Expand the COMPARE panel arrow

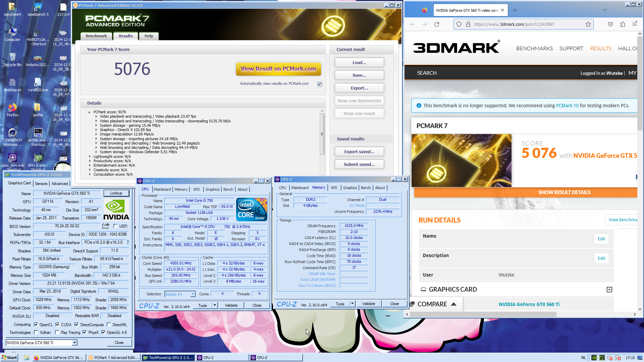tap(453, 304)
